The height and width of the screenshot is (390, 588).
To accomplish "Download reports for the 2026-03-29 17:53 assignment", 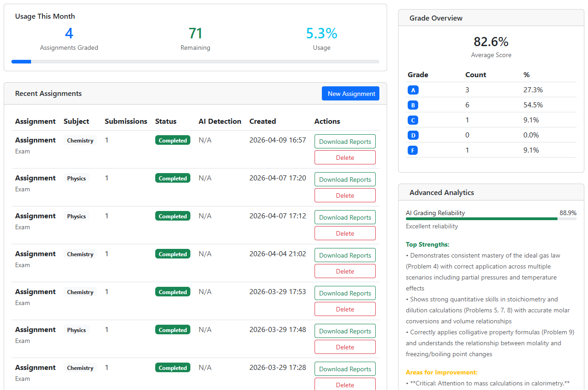I will point(345,293).
